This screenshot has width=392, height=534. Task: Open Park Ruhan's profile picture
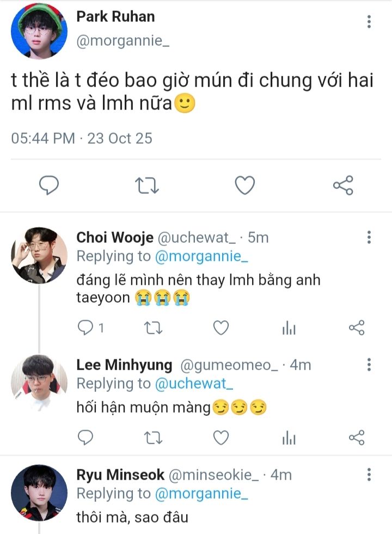click(39, 34)
